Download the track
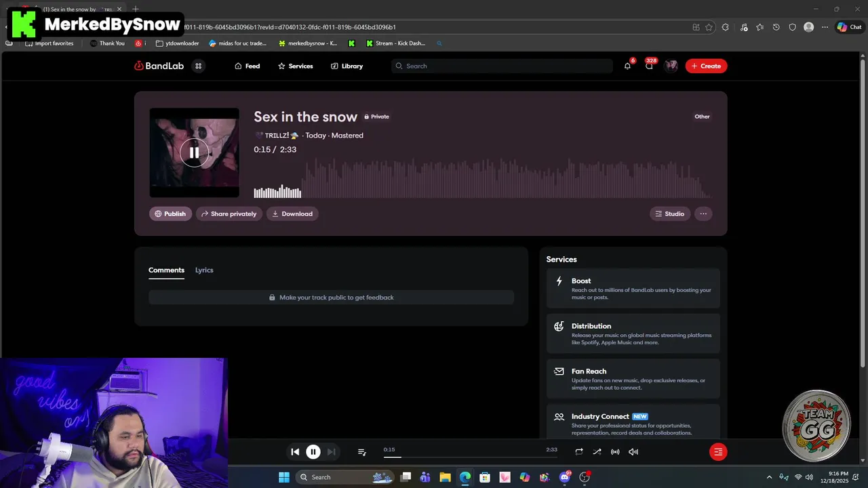Viewport: 868px width, 488px height. (292, 213)
